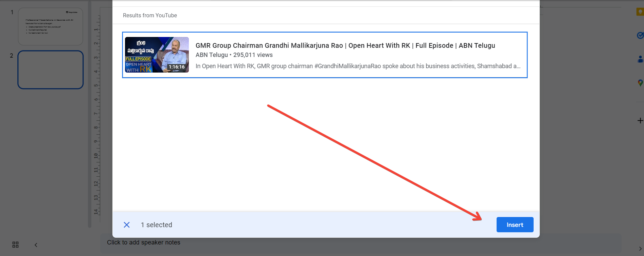Open Google Keep side panel icon
This screenshot has width=644, height=256.
point(640,12)
